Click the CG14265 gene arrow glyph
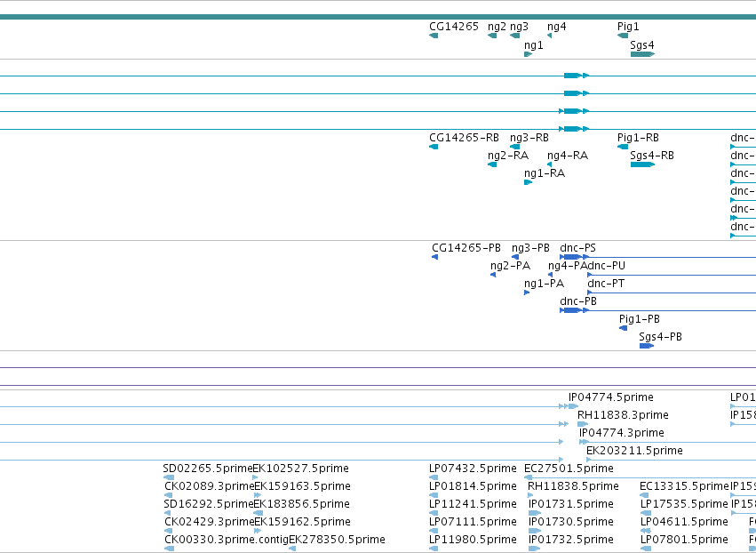The width and height of the screenshot is (756, 553). pyautogui.click(x=434, y=36)
